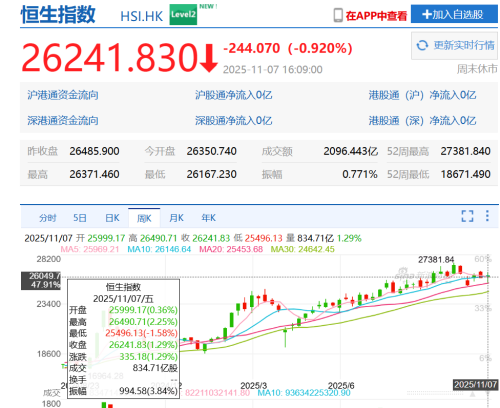The image size is (500, 408).
Task: Click the plus icon on 加入自选股
Action: tap(427, 14)
